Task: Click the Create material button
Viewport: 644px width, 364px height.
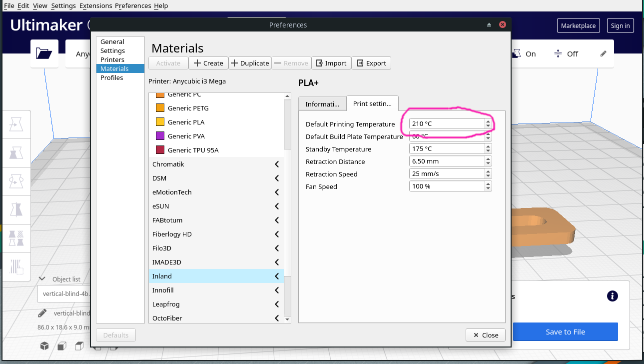Action: pos(208,63)
